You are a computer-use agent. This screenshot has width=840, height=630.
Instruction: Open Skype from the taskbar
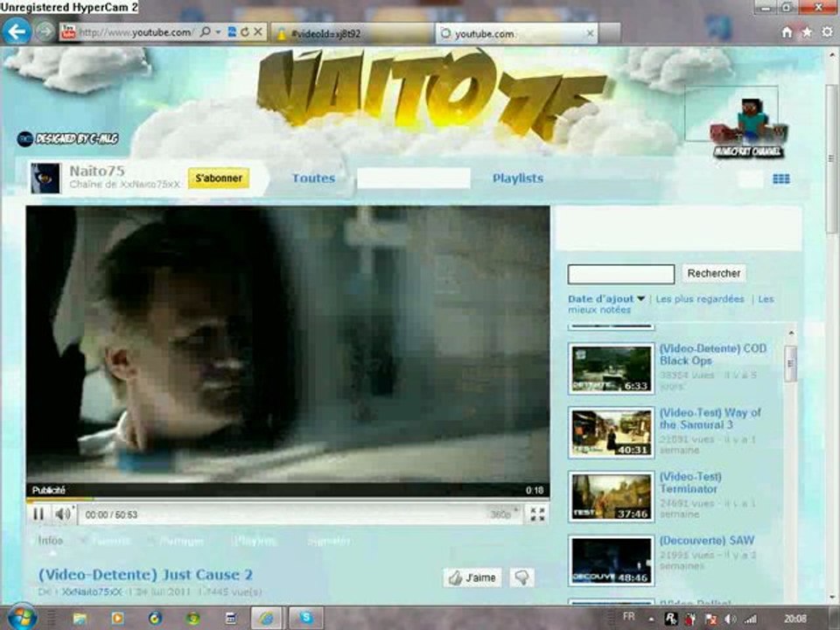click(306, 619)
